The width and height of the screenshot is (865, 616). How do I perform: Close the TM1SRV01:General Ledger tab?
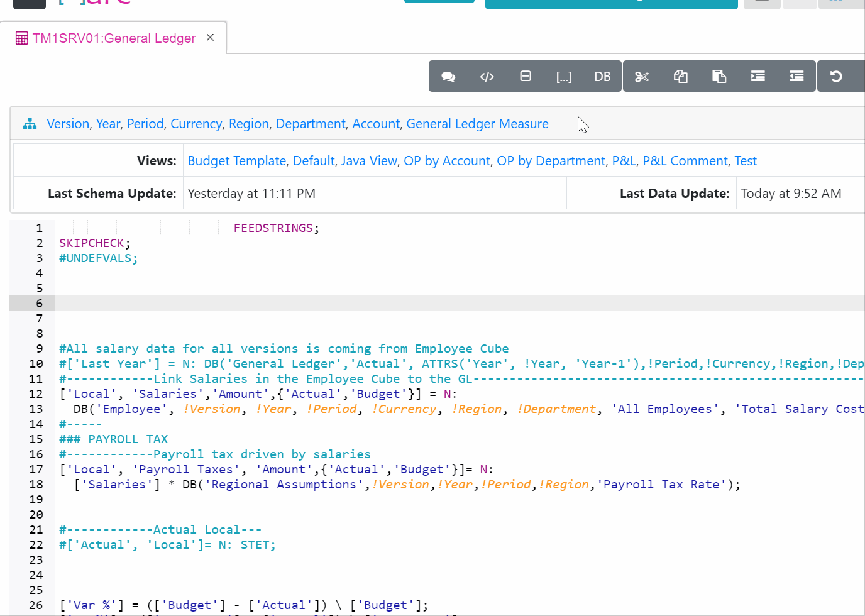click(210, 38)
